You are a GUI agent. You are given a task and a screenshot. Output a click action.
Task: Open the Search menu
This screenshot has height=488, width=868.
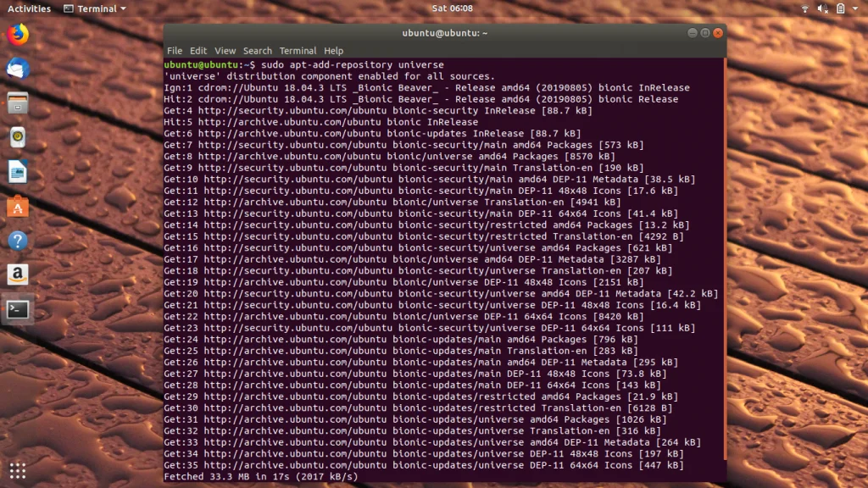coord(258,50)
